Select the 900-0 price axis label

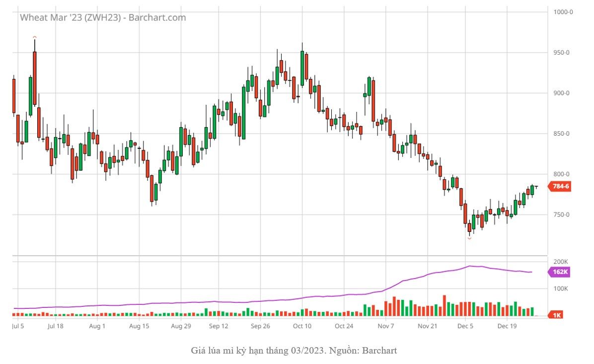tap(561, 93)
